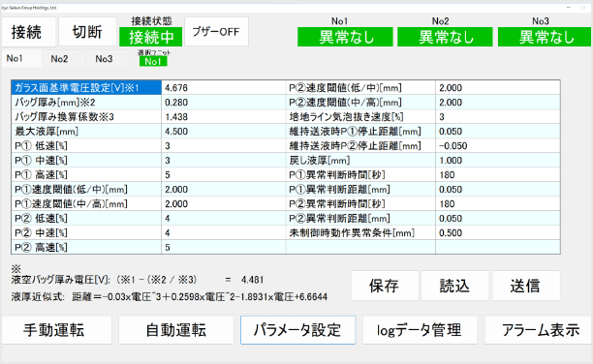
Task: Edit the 1.438 conversion coefficient value
Action: pos(224,117)
